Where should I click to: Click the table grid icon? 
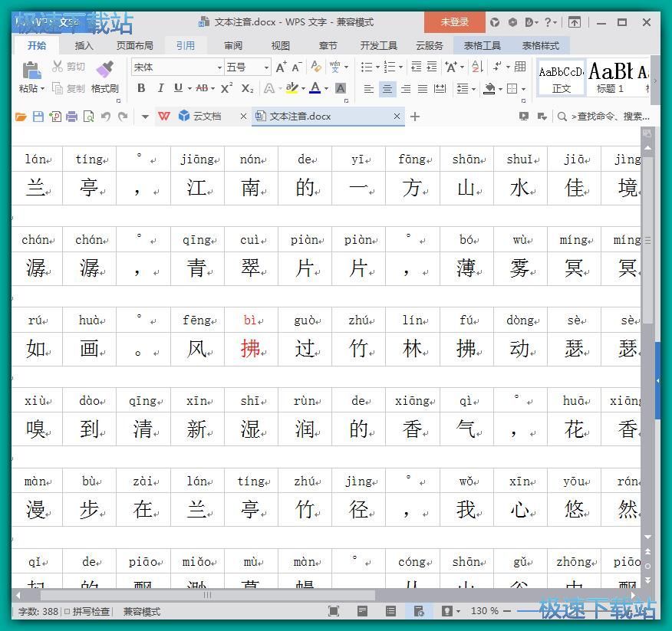coord(520,67)
